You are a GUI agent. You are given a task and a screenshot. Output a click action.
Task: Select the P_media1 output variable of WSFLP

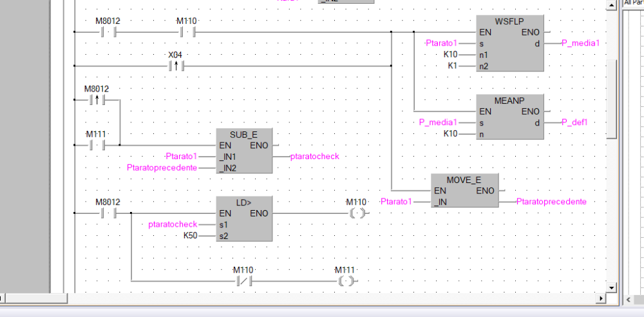(x=580, y=43)
